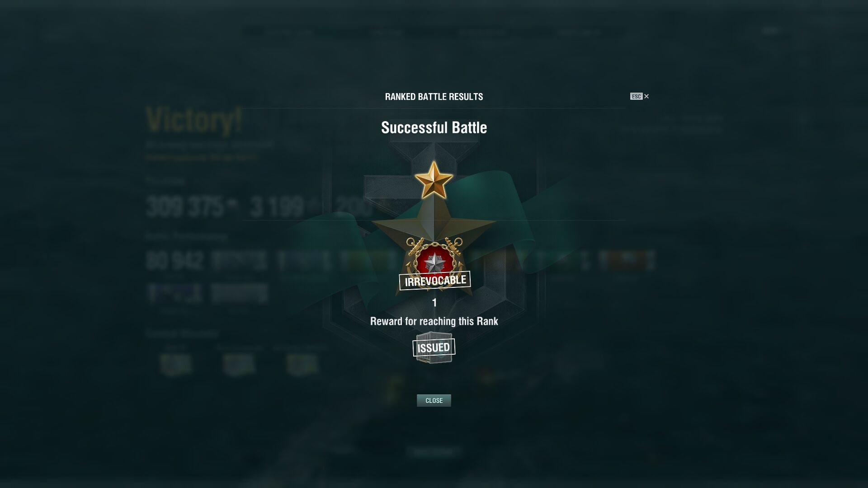Click the ISSUED stamp on reward
Screen dimensions: 868x488
pyautogui.click(x=434, y=347)
